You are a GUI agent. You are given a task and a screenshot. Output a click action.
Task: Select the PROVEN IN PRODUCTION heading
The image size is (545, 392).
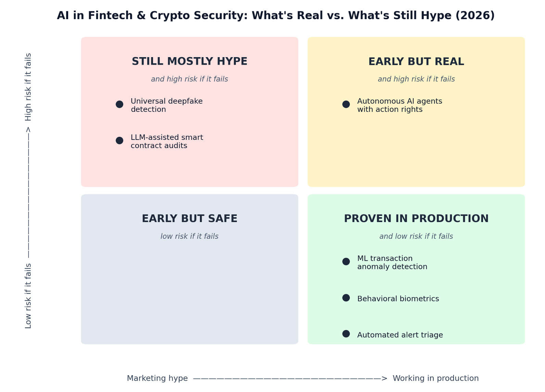pyautogui.click(x=416, y=219)
